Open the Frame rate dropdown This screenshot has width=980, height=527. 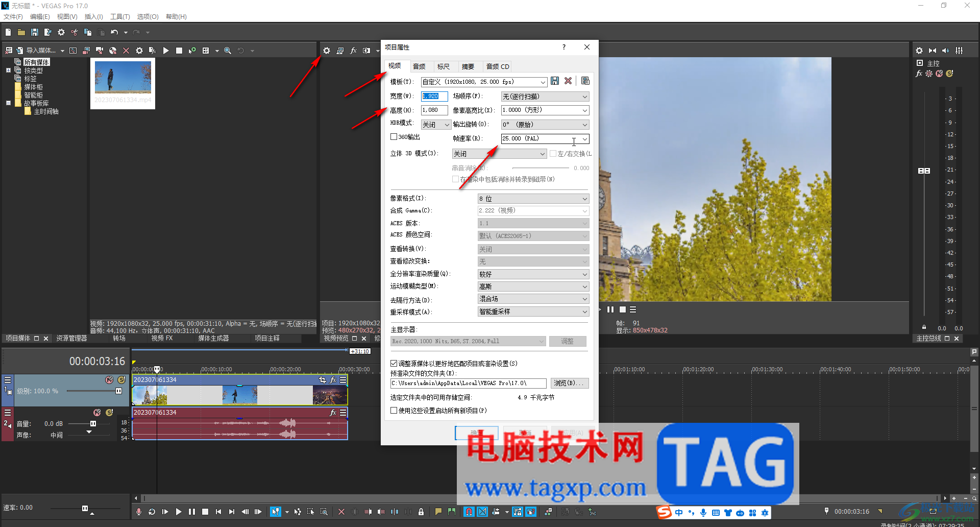[545, 138]
